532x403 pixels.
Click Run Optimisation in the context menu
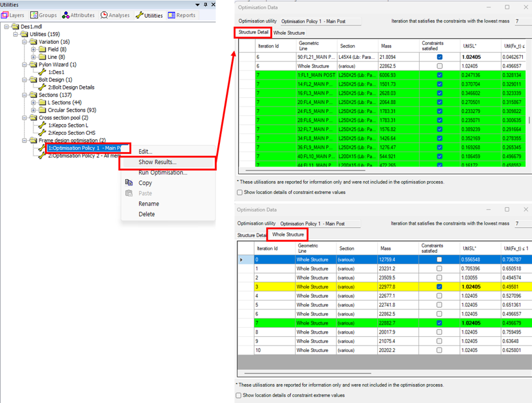(162, 173)
